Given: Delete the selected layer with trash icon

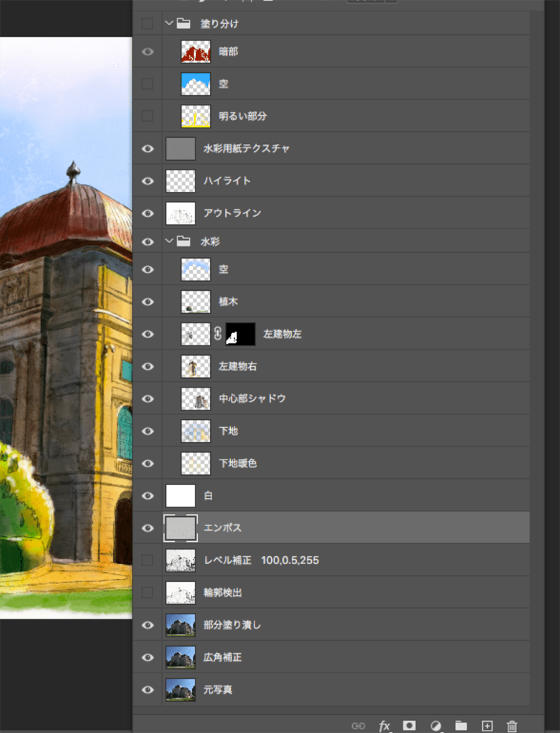Looking at the screenshot, I should click(x=512, y=726).
